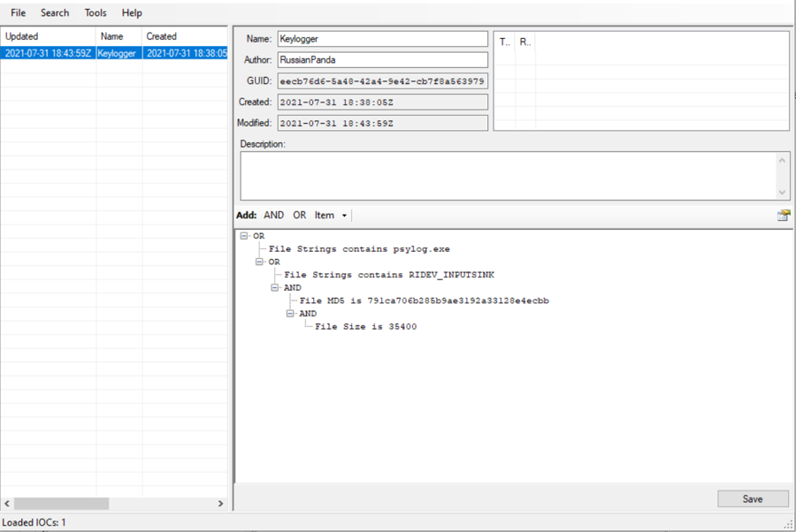This screenshot has width=796, height=532.
Task: Collapse the nested OR node
Action: (x=259, y=262)
